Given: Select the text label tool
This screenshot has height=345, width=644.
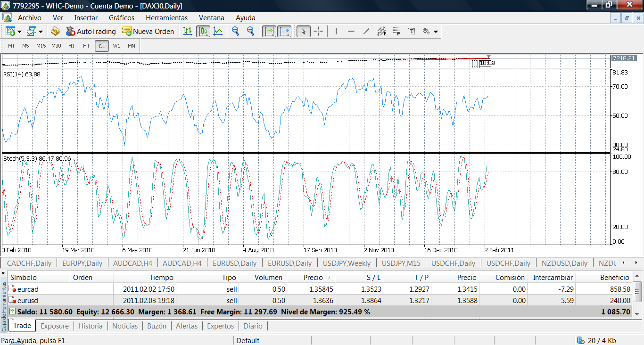Looking at the screenshot, I should pyautogui.click(x=412, y=31).
